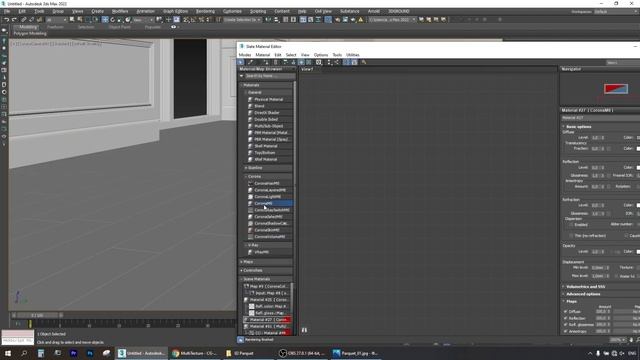Click the Reflection color swatch
This screenshot has width=640, height=360.
(638, 167)
